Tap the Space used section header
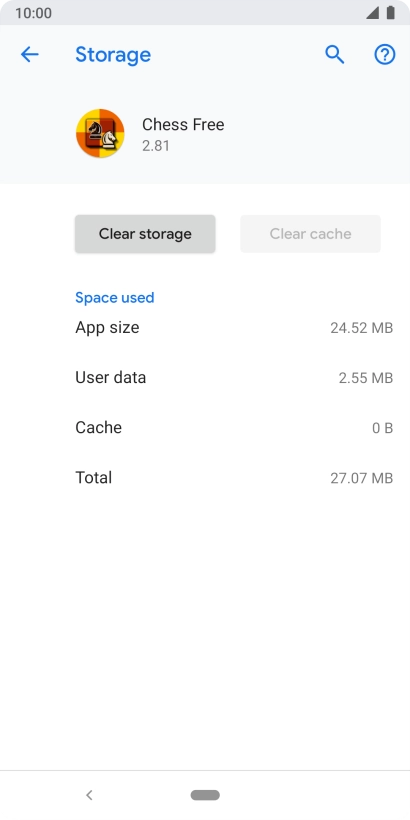The width and height of the screenshot is (410, 820). coord(115,298)
